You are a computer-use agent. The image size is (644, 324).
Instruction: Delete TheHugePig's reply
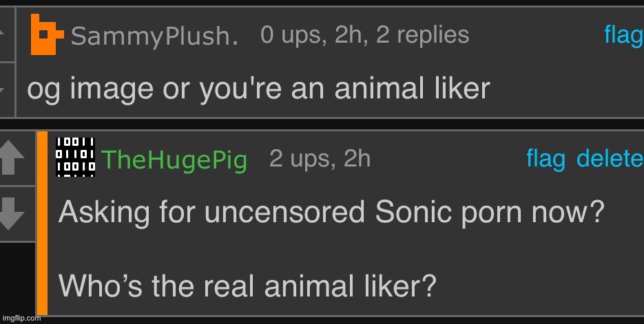pyautogui.click(x=609, y=159)
